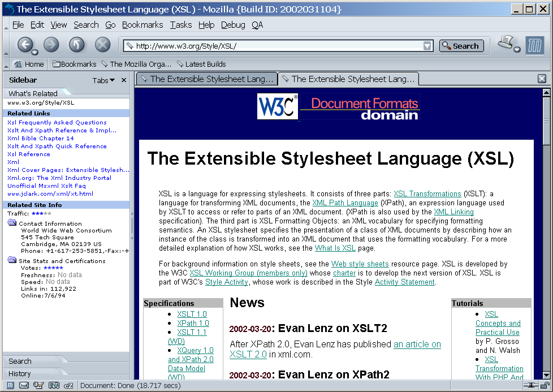This screenshot has width=553, height=392.
Task: Click the Site Stats and Certifications folder icon
Action: coord(12,260)
